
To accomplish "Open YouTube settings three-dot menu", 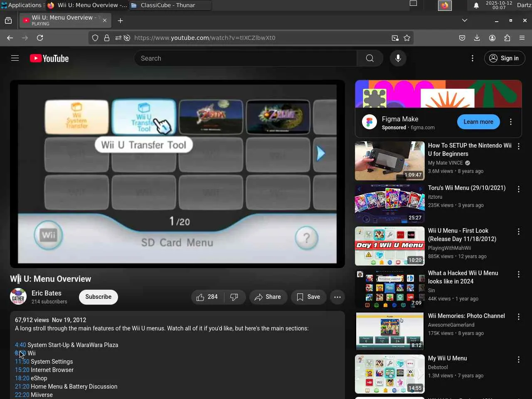I will pyautogui.click(x=472, y=58).
